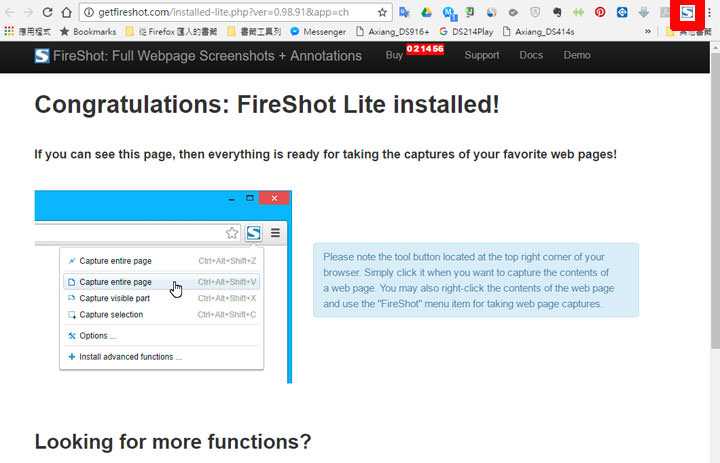Reload the current page
Image resolution: width=720 pixels, height=463 pixels.
pos(47,12)
